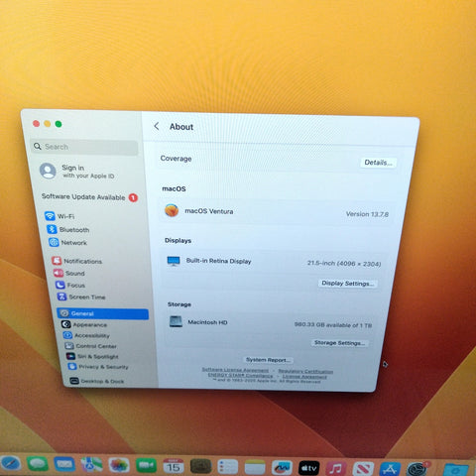Select Siri & Spotlight item
476x476 pixels.
92,356
